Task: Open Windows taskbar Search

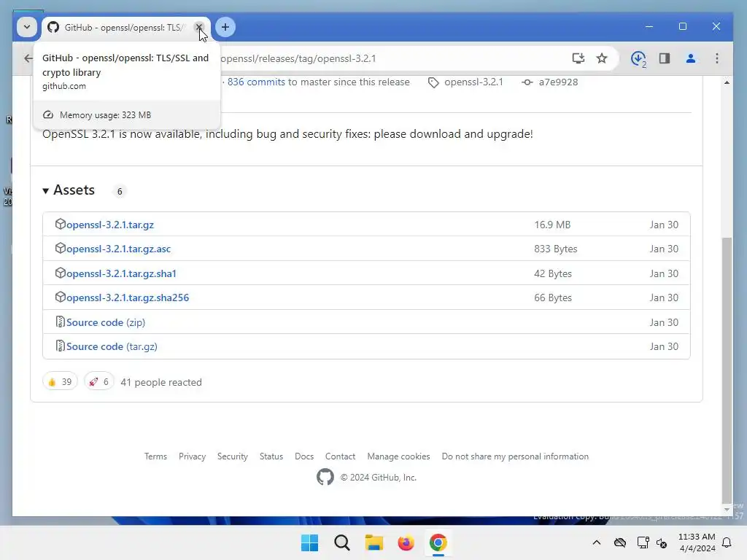Action: pos(341,542)
